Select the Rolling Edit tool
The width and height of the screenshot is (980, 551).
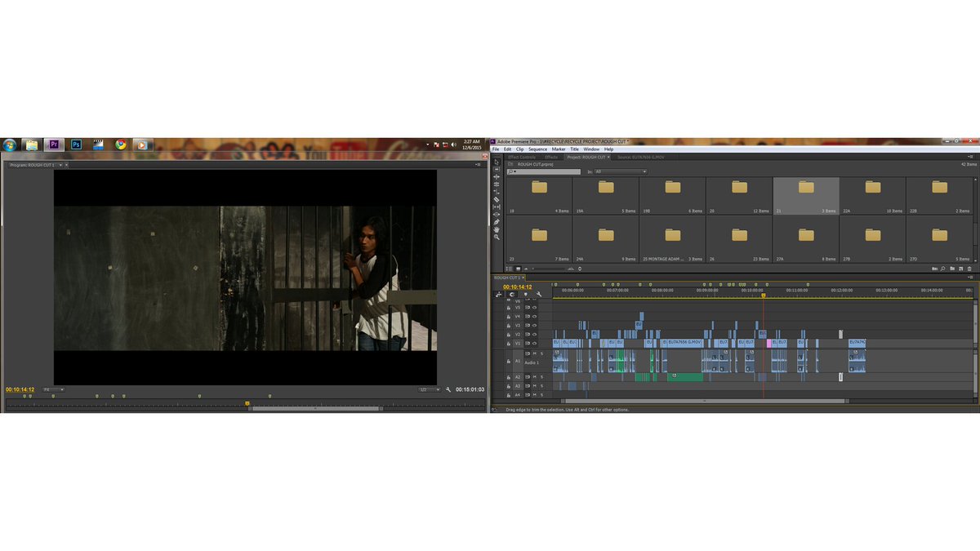[497, 184]
